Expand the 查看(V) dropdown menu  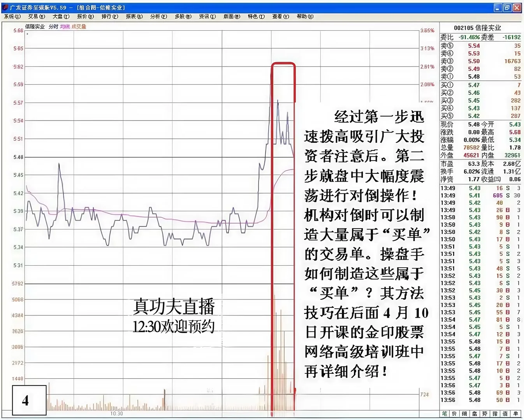(x=280, y=17)
